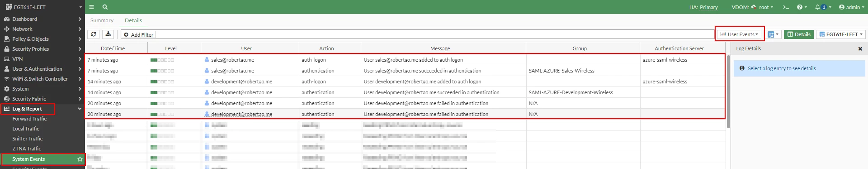Select log 'development@robertao.me added to auth logon'
The image size is (868, 169).
click(405, 82)
